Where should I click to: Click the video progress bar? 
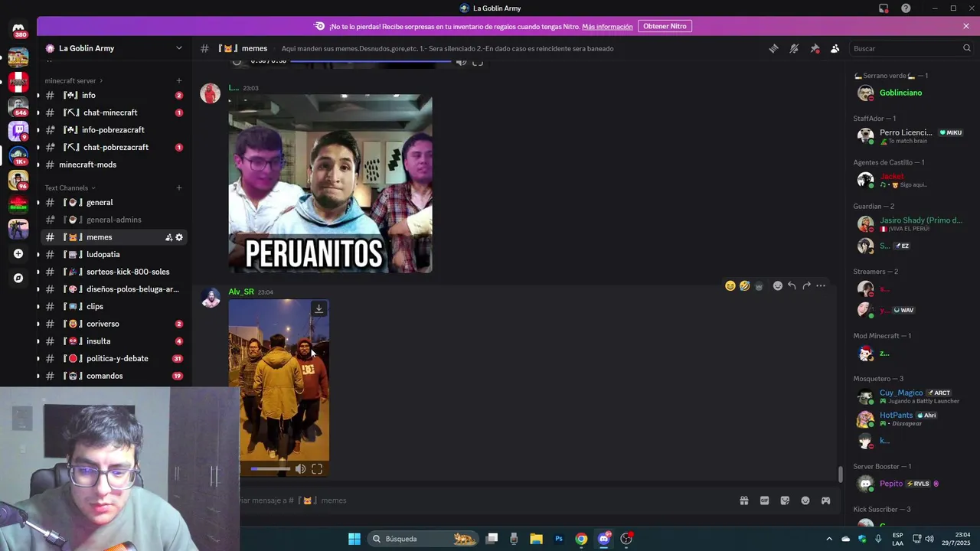click(x=270, y=469)
